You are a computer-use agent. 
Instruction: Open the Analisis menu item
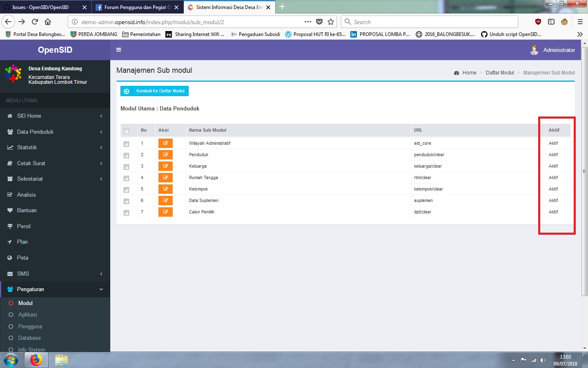point(25,195)
